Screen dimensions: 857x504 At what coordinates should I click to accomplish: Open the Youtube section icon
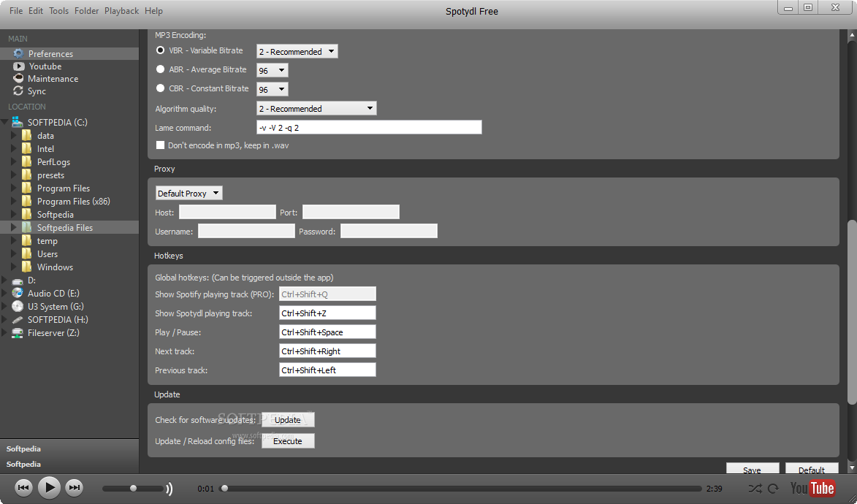[x=18, y=66]
